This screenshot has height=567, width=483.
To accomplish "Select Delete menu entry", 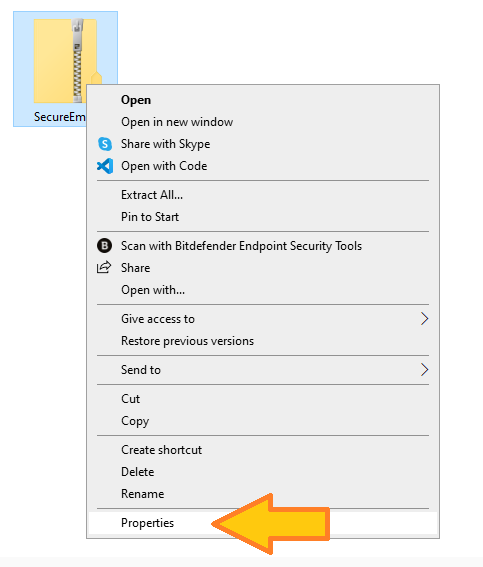I will point(137,472).
